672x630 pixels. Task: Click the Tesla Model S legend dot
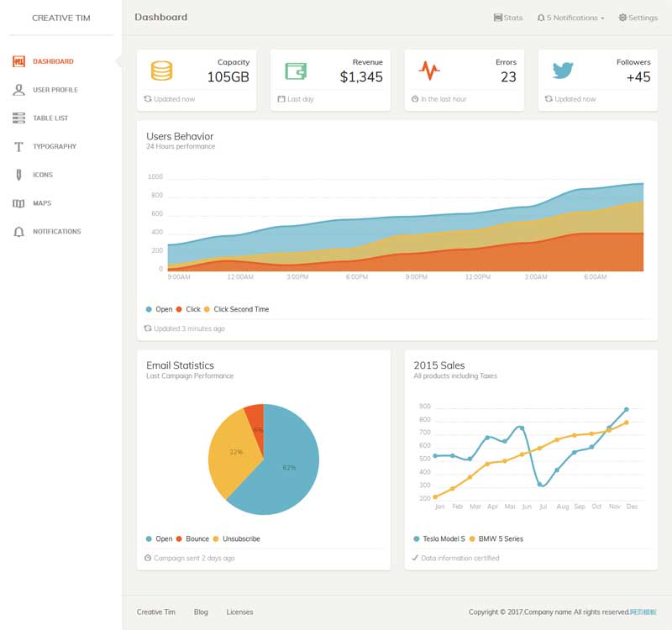tap(417, 538)
